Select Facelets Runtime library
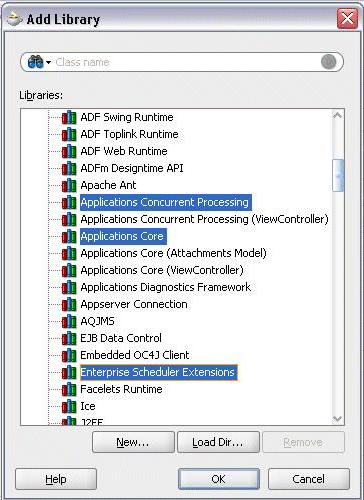364x500 pixels. pyautogui.click(x=121, y=389)
